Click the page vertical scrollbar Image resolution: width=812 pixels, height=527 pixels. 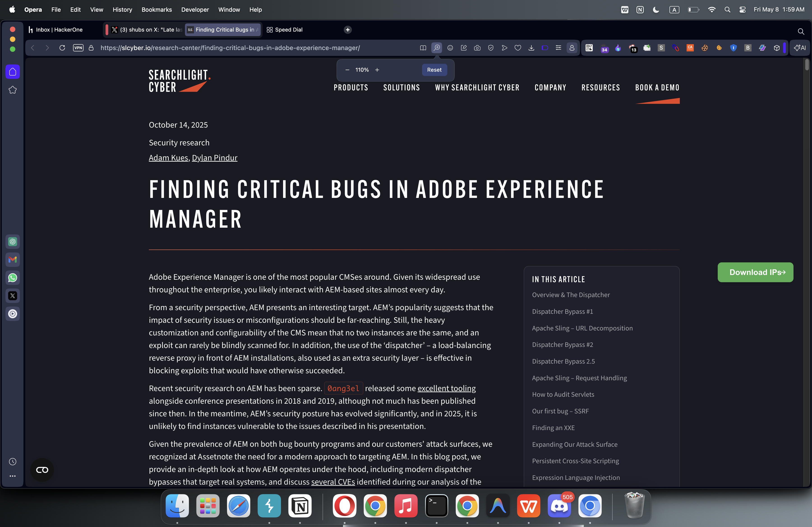(x=807, y=64)
